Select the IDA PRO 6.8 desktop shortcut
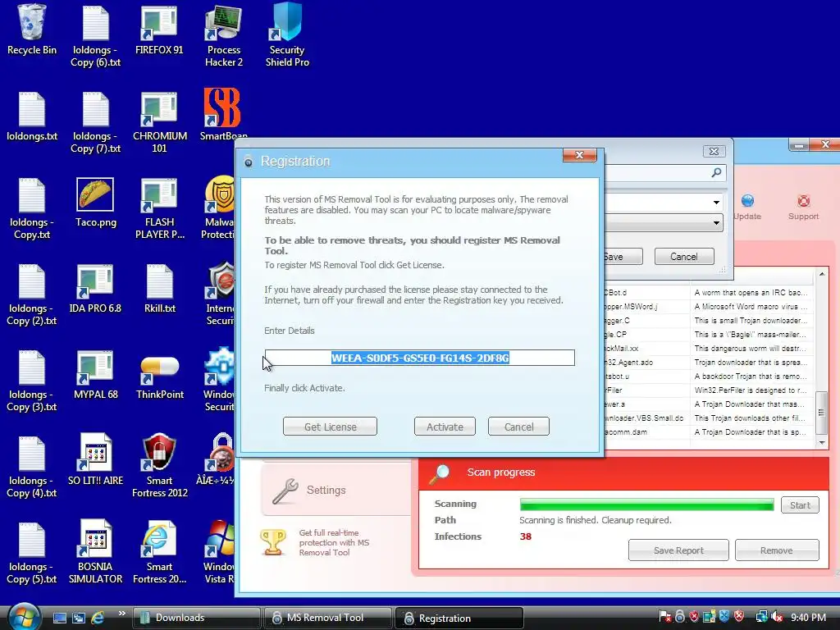This screenshot has width=840, height=630. coord(95,288)
